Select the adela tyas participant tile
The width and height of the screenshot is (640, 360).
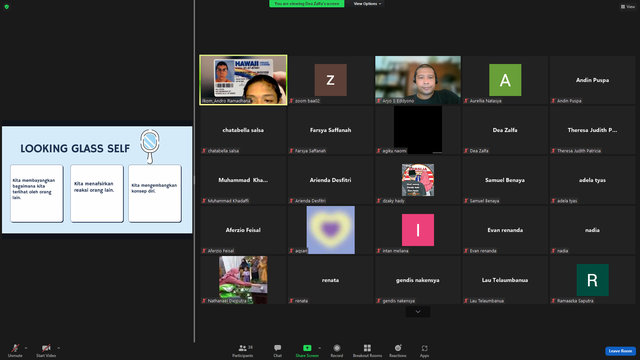tap(593, 180)
